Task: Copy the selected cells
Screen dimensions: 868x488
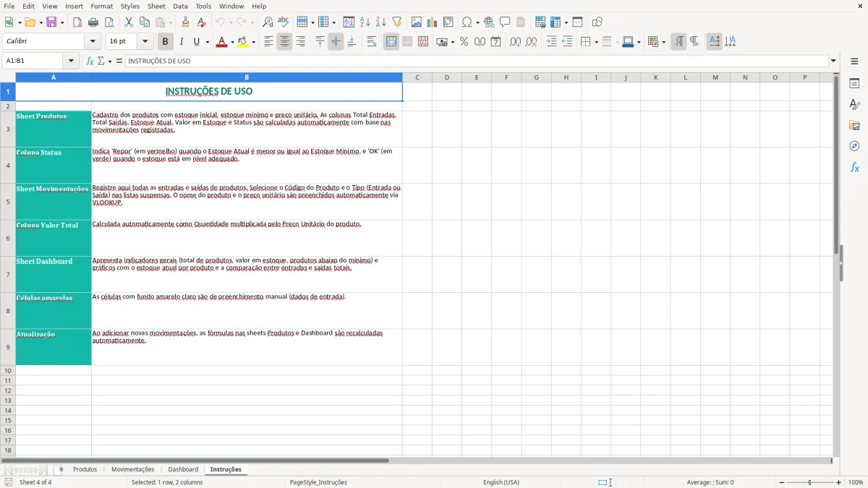Action: click(x=145, y=22)
